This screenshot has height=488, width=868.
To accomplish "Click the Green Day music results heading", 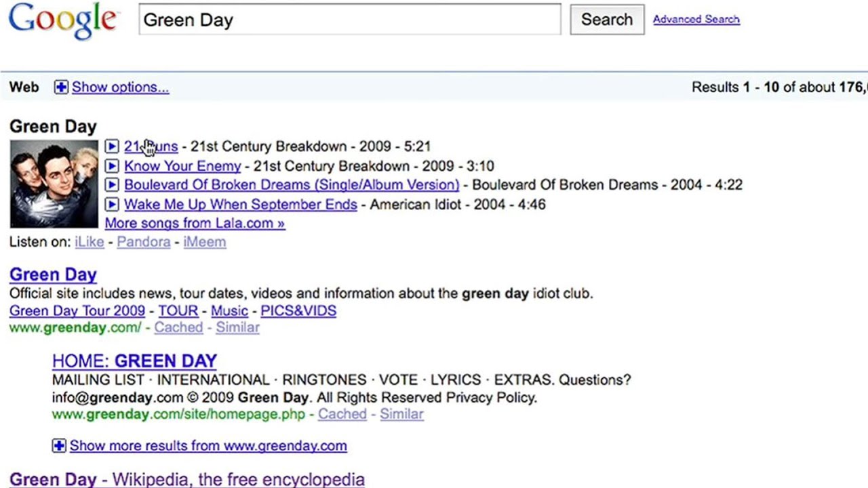I will pos(53,126).
